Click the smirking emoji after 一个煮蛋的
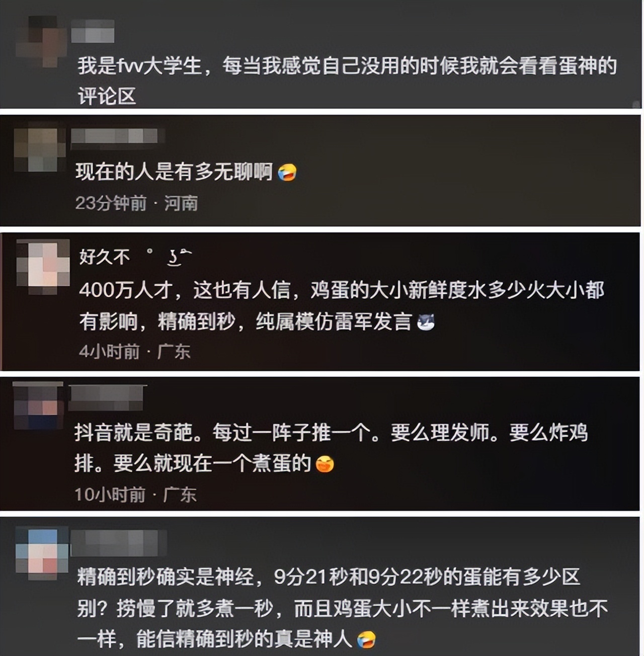 325,464
